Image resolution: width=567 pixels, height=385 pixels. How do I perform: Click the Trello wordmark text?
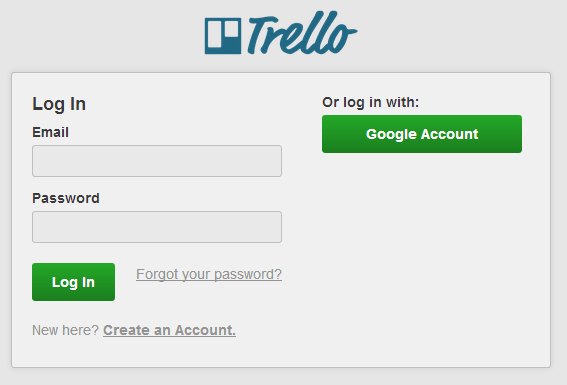[x=302, y=33]
